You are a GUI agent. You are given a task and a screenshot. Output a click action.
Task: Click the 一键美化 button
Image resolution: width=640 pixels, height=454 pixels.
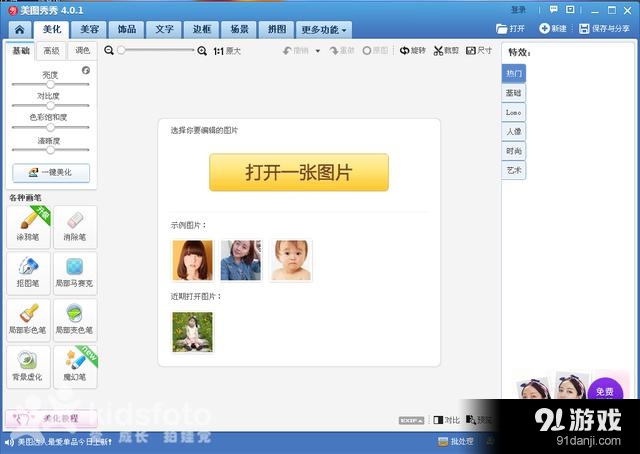(51, 173)
